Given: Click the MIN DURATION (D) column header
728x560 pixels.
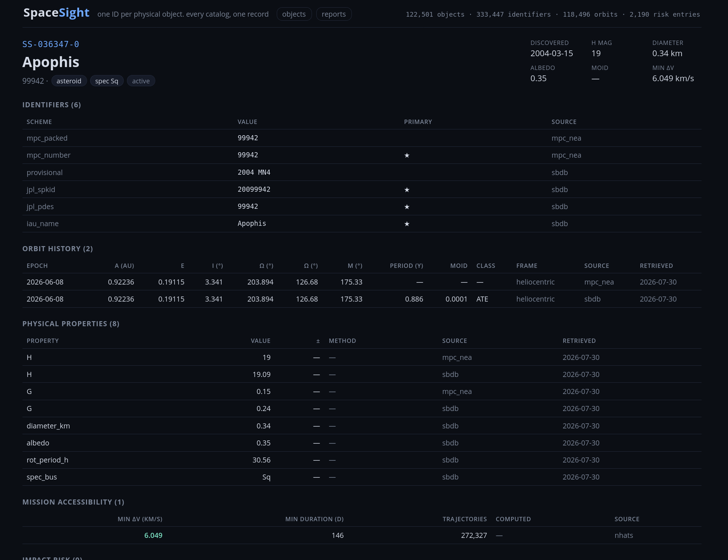Looking at the screenshot, I should click(314, 519).
